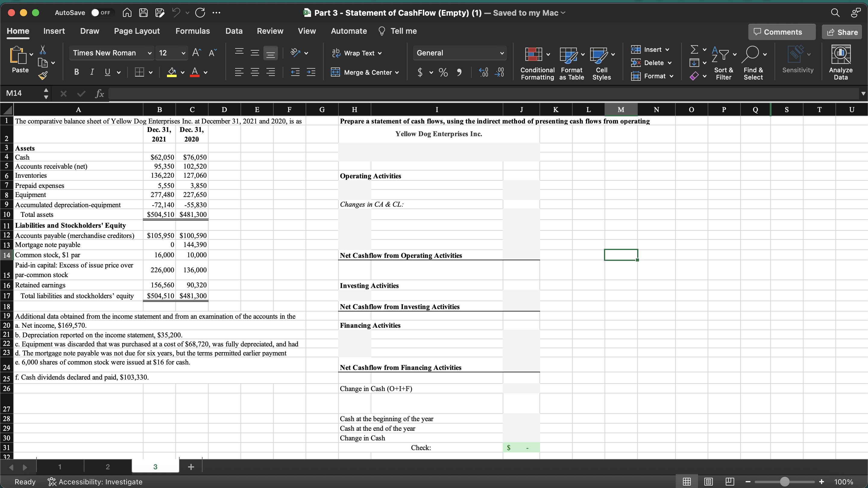Open the Formulas ribbon tab
Viewport: 868px width, 488px height.
point(192,31)
